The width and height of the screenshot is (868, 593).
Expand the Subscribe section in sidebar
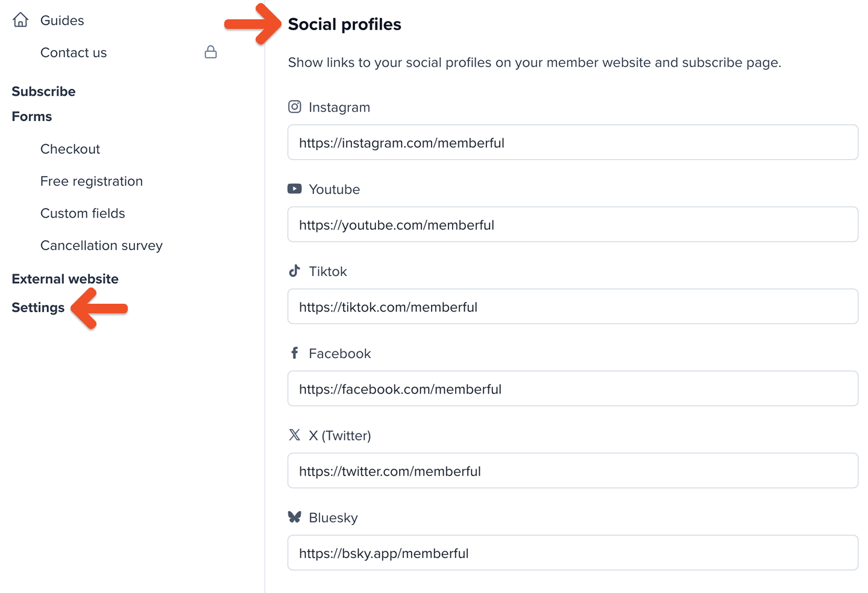click(x=43, y=92)
